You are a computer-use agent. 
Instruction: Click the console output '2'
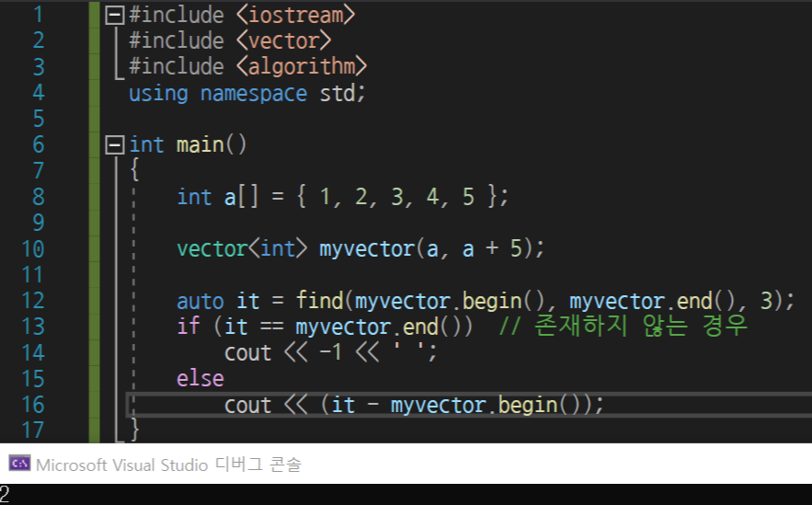click(x=5, y=494)
